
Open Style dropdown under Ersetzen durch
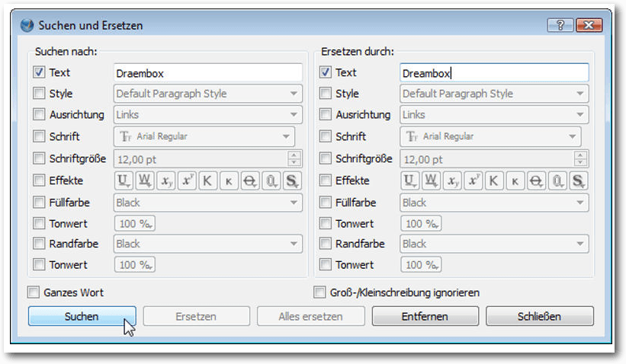pyautogui.click(x=494, y=94)
